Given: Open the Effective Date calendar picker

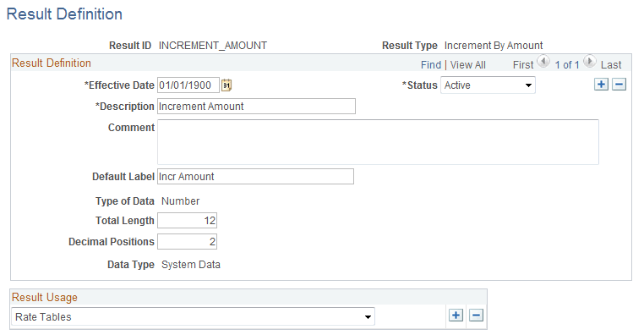Looking at the screenshot, I should 226,85.
